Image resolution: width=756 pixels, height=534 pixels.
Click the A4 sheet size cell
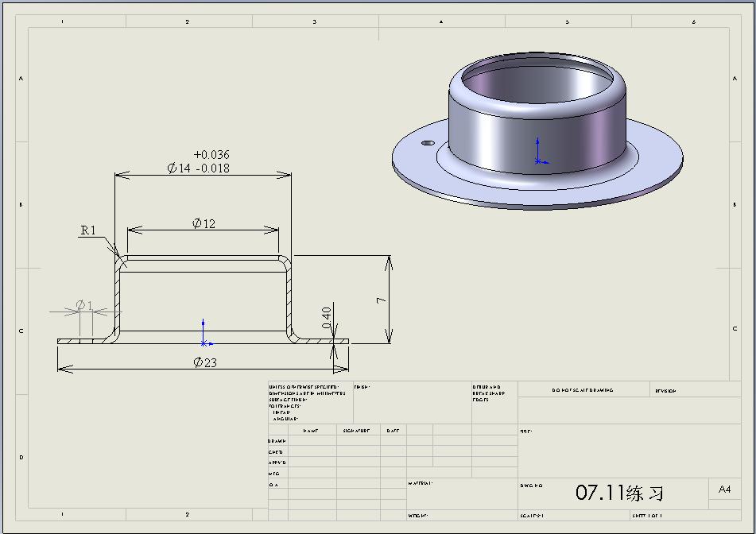[724, 489]
